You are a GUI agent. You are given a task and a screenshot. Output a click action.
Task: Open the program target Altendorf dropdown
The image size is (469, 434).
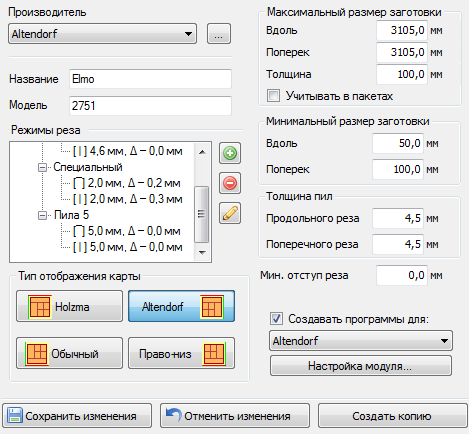tap(361, 340)
